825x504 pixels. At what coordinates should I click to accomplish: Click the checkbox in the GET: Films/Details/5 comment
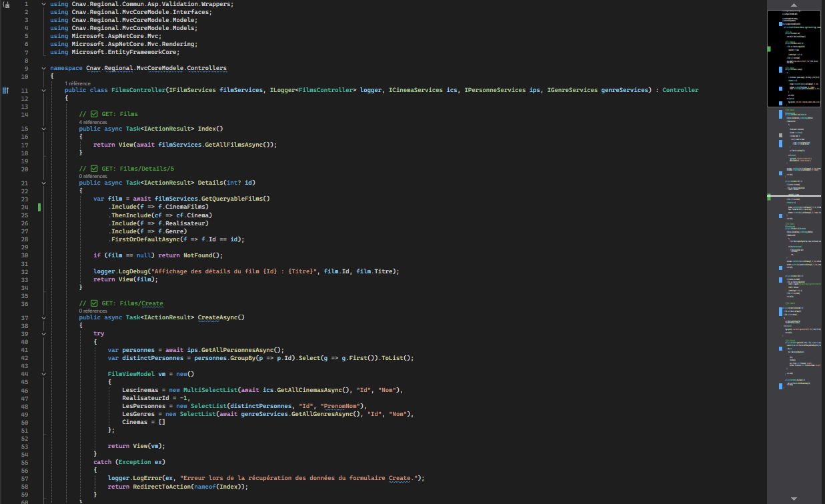click(x=93, y=168)
